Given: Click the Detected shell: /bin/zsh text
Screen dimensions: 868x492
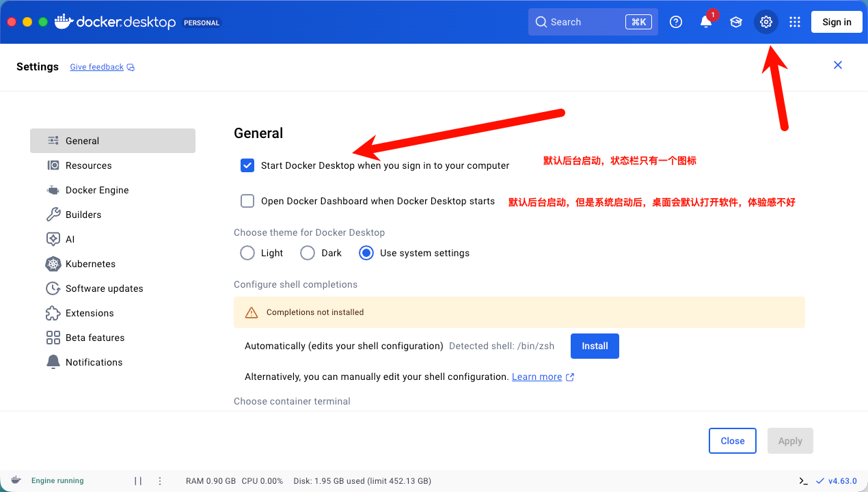Looking at the screenshot, I should click(x=502, y=346).
